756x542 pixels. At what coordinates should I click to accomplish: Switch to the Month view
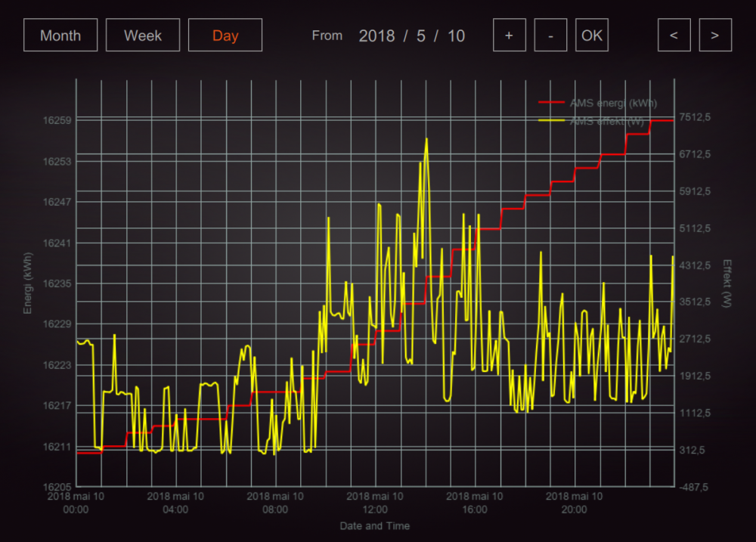pos(61,36)
